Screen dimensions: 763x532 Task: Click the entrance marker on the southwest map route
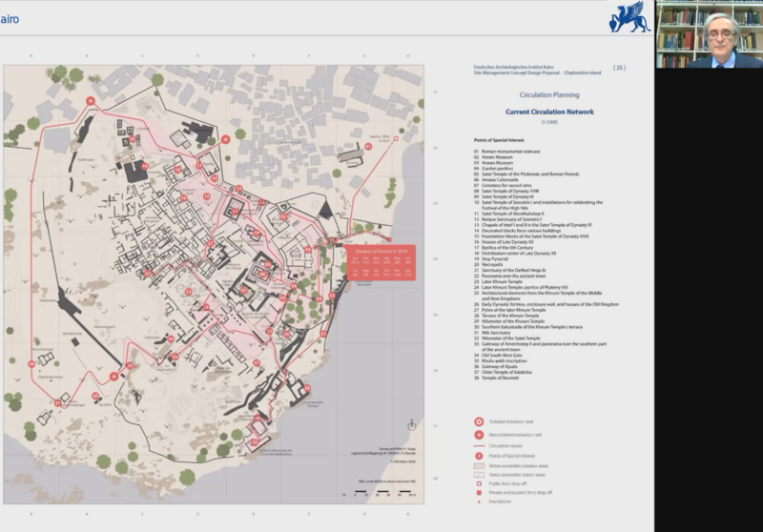[x=113, y=376]
